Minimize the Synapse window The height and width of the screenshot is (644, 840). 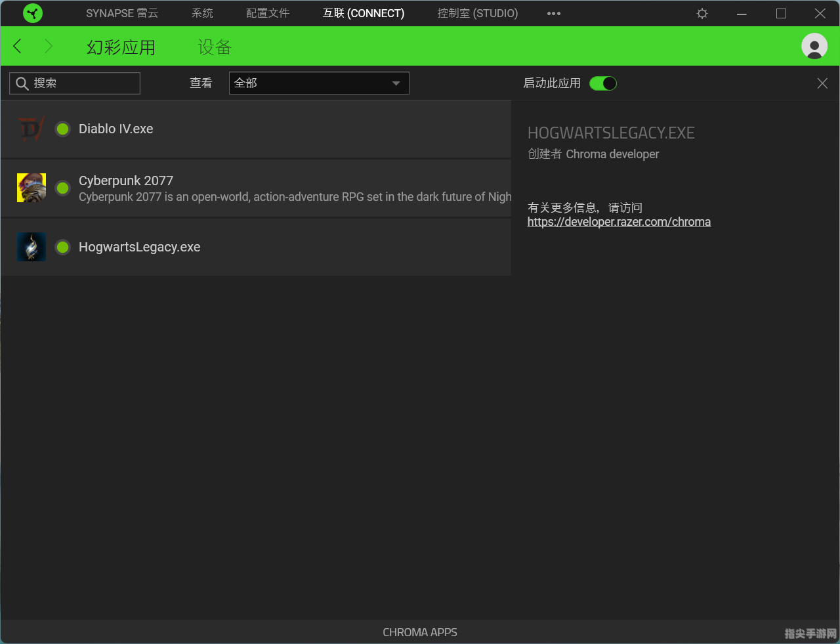pos(742,13)
